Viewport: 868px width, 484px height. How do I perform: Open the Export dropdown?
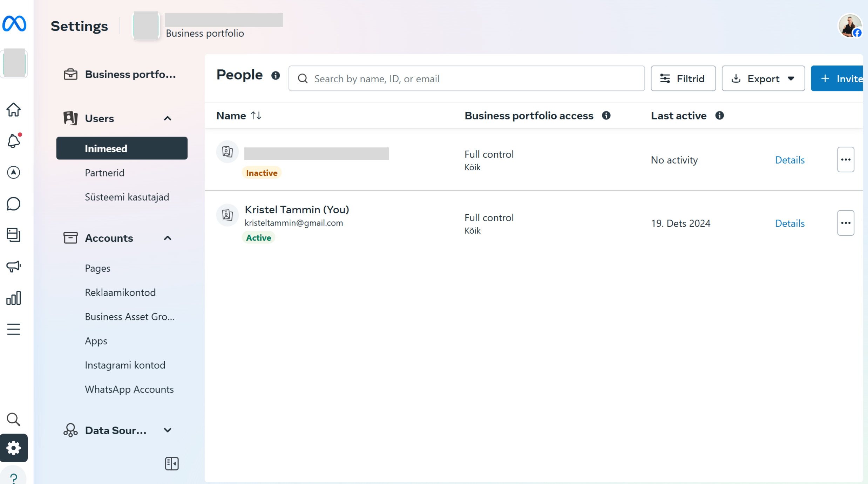(763, 78)
